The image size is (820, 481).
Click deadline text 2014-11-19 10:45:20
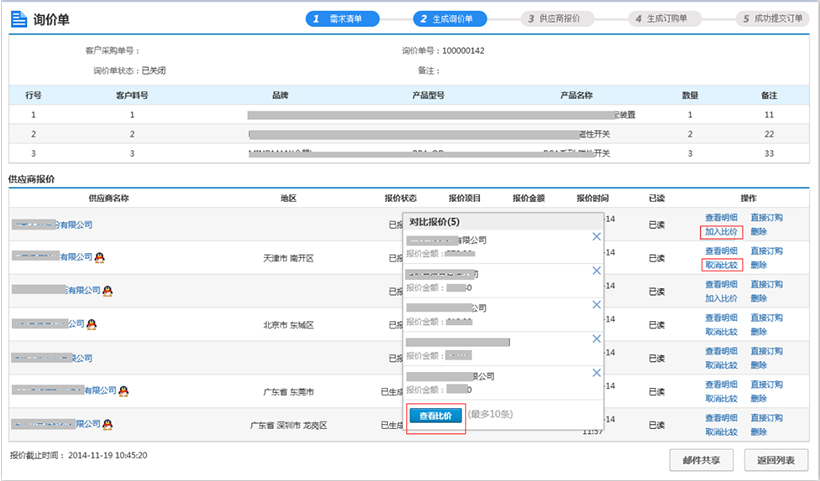[x=108, y=455]
